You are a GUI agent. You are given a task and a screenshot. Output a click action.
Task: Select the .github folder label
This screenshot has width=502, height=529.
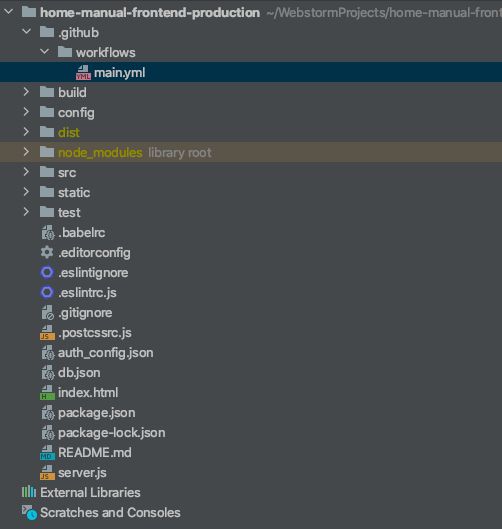click(78, 33)
